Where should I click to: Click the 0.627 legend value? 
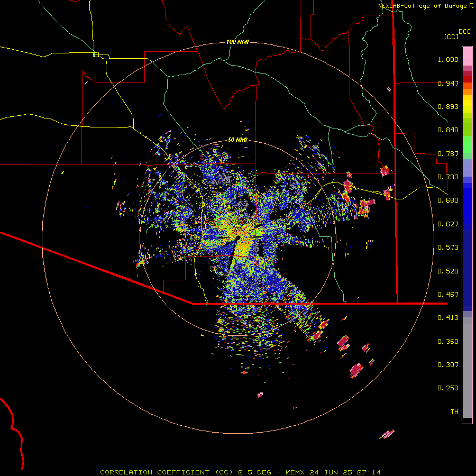[x=448, y=224]
